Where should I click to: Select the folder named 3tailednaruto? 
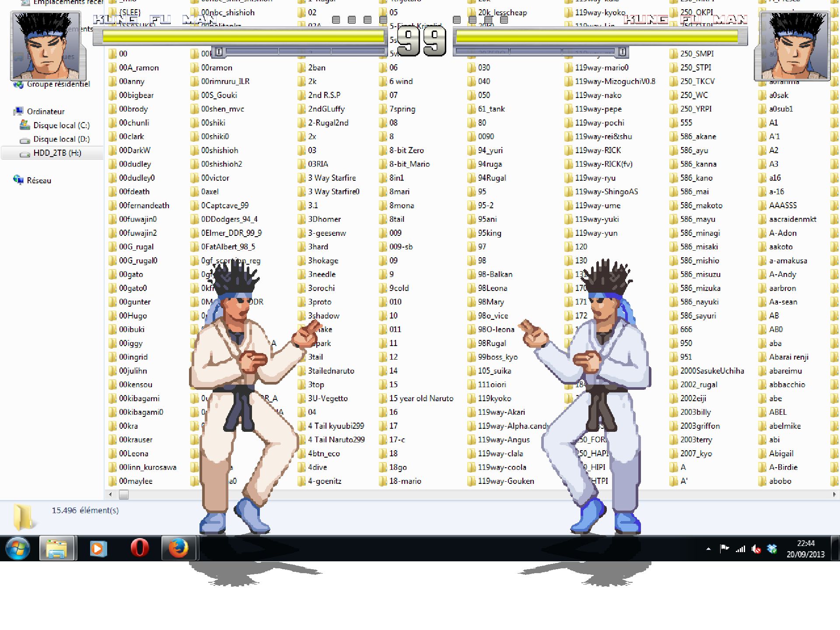pos(331,371)
